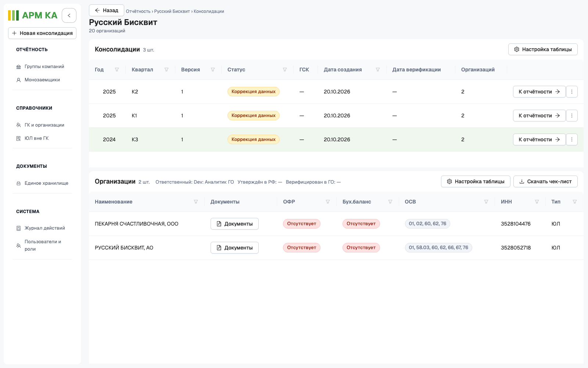Click the filter icon in ИНН column
Screen dimensions: 588x368
tap(537, 202)
